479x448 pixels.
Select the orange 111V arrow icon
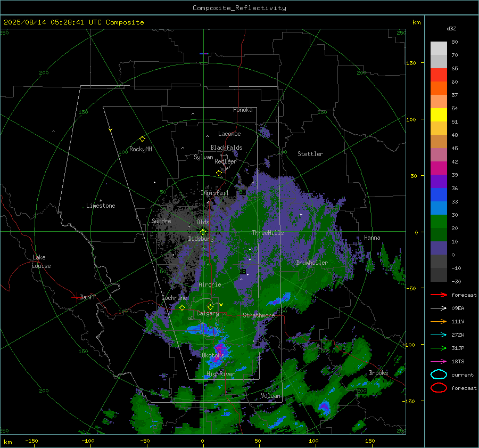[439, 321]
